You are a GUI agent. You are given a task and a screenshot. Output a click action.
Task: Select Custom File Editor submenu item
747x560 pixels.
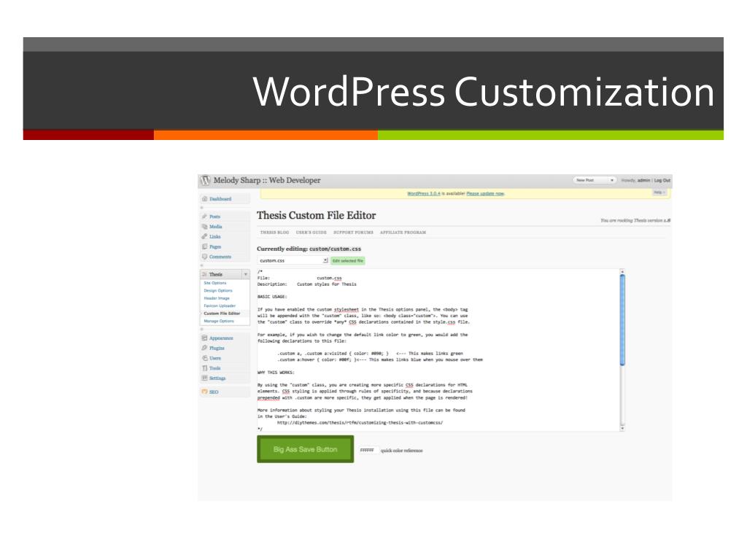[x=222, y=314]
